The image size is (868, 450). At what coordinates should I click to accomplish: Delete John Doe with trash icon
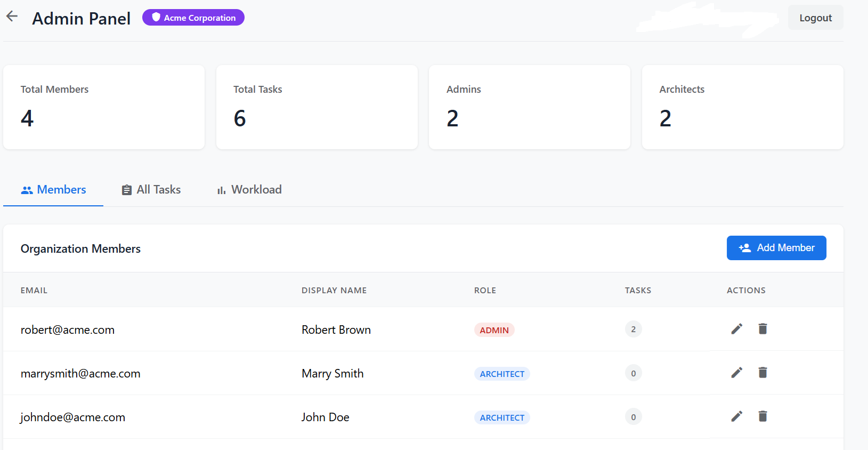point(762,416)
